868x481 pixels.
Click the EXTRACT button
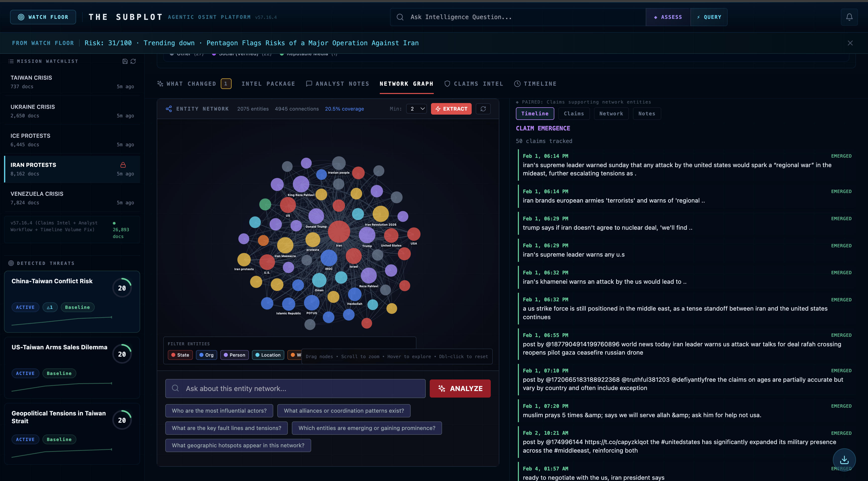451,109
